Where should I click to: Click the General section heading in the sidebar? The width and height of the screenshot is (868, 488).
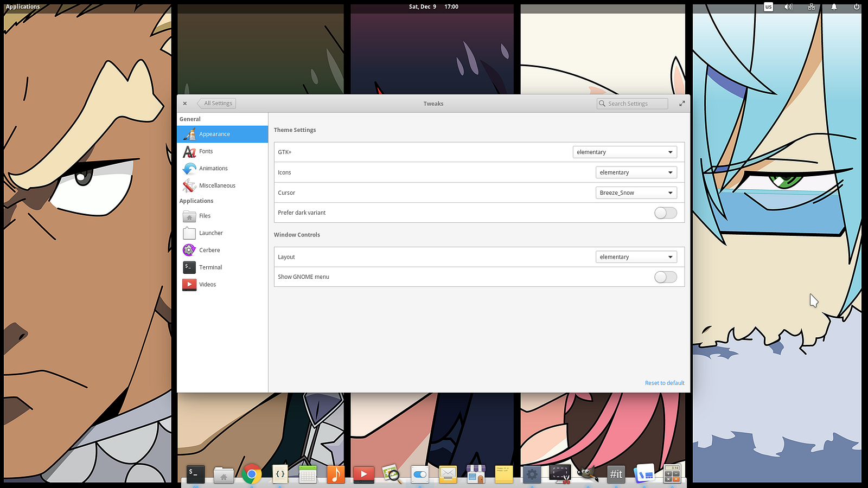[190, 119]
